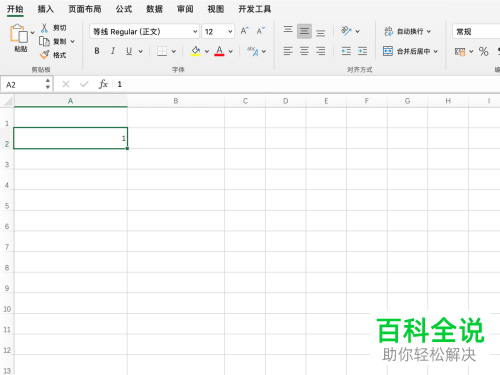This screenshot has width=500, height=375.
Task: Click the wrap text (自动换行) icon
Action: 388,31
